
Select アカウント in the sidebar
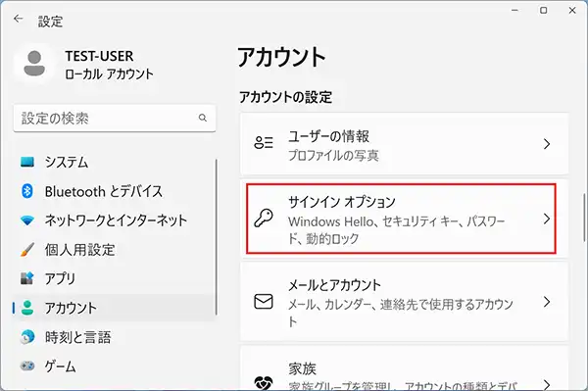pyautogui.click(x=115, y=308)
